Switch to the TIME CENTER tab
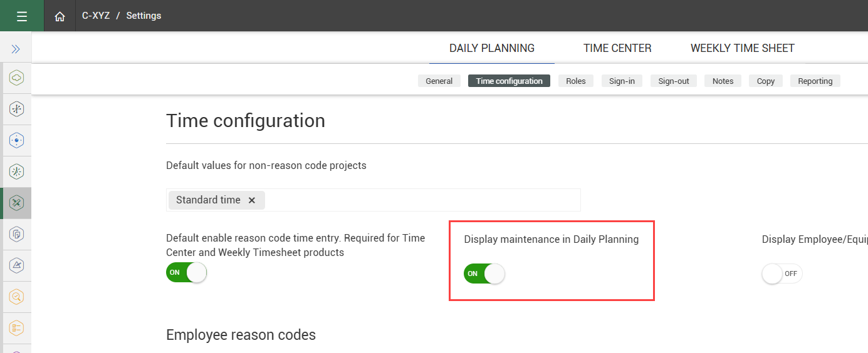 617,48
